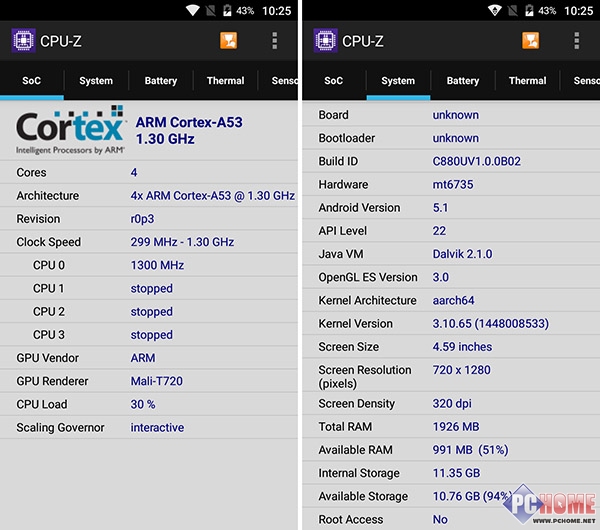Tap the 10:25 clock in left status bar
This screenshot has height=530, width=600.
click(x=277, y=11)
